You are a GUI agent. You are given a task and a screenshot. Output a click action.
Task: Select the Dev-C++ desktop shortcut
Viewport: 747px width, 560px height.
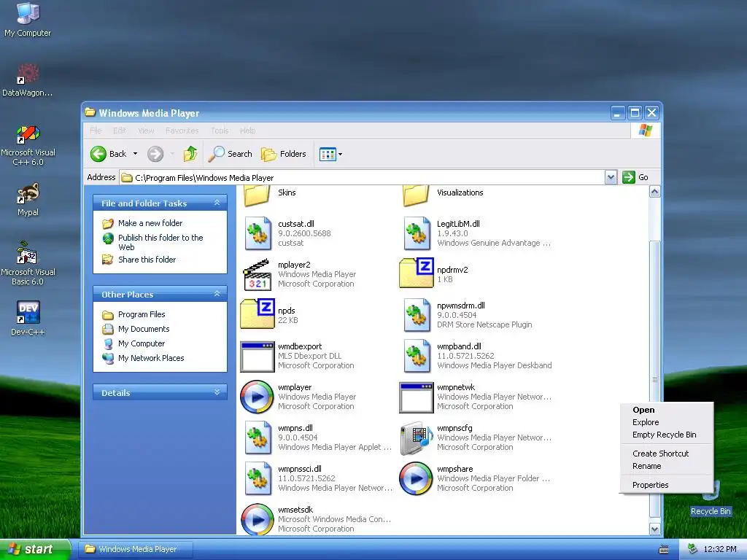pyautogui.click(x=28, y=319)
